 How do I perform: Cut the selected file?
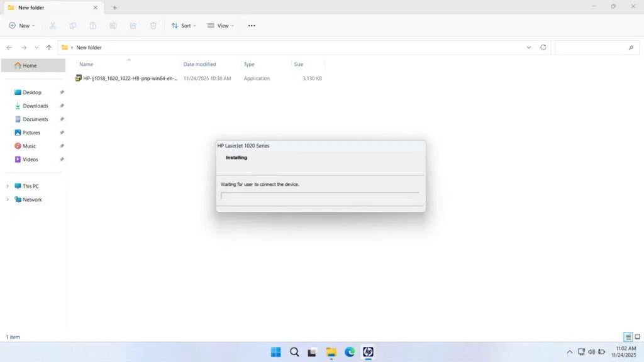click(x=52, y=25)
